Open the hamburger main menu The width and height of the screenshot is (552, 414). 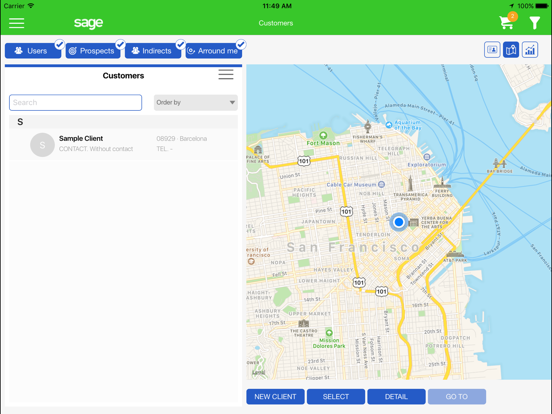(17, 23)
